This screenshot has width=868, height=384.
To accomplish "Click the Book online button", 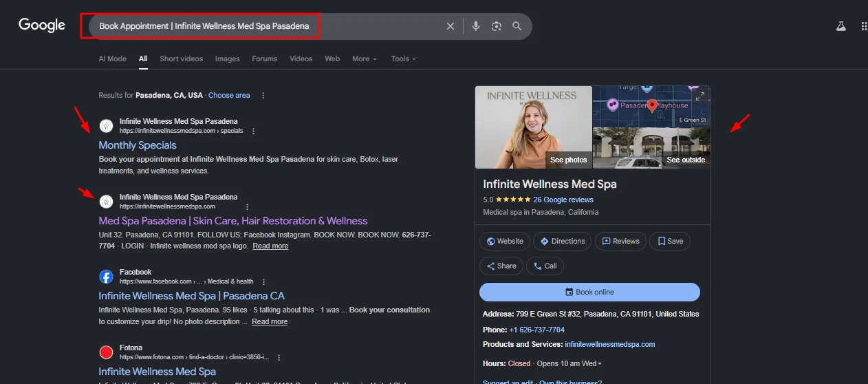I will (589, 292).
